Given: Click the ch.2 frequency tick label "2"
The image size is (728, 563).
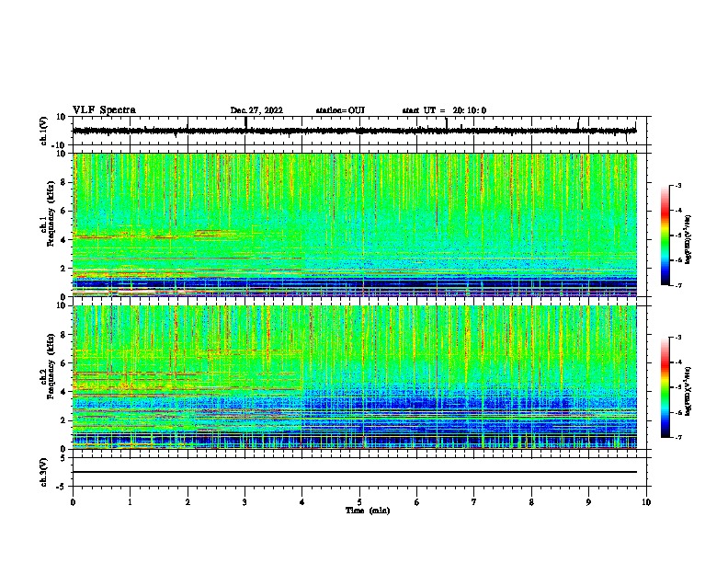Looking at the screenshot, I should coord(63,420).
